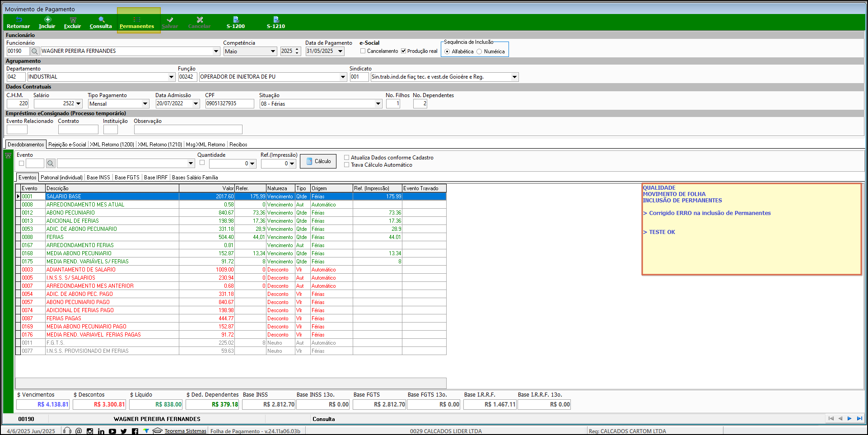Open the Base IRRF tab
868x435 pixels.
pos(156,178)
